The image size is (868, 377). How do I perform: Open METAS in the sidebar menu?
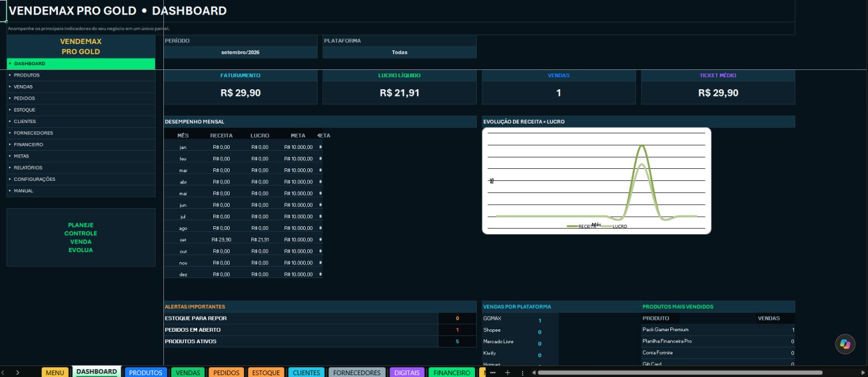point(81,156)
